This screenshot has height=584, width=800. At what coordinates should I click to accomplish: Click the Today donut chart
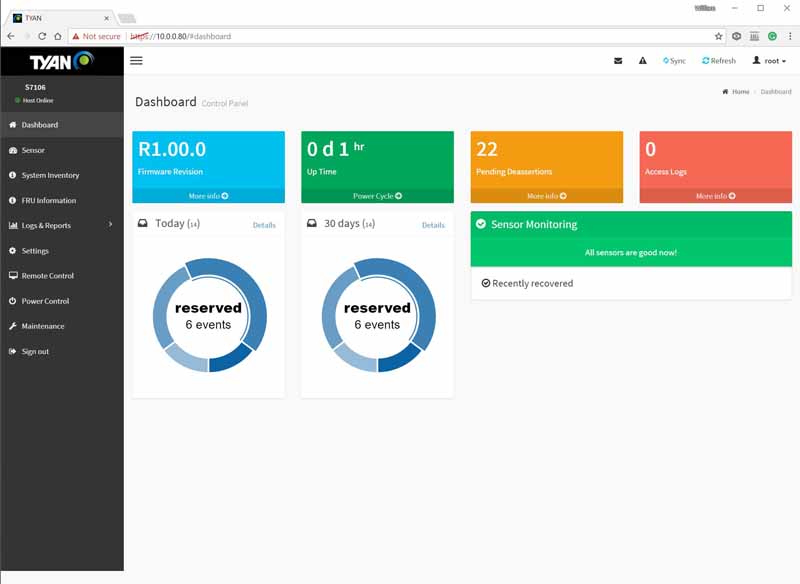pos(209,315)
